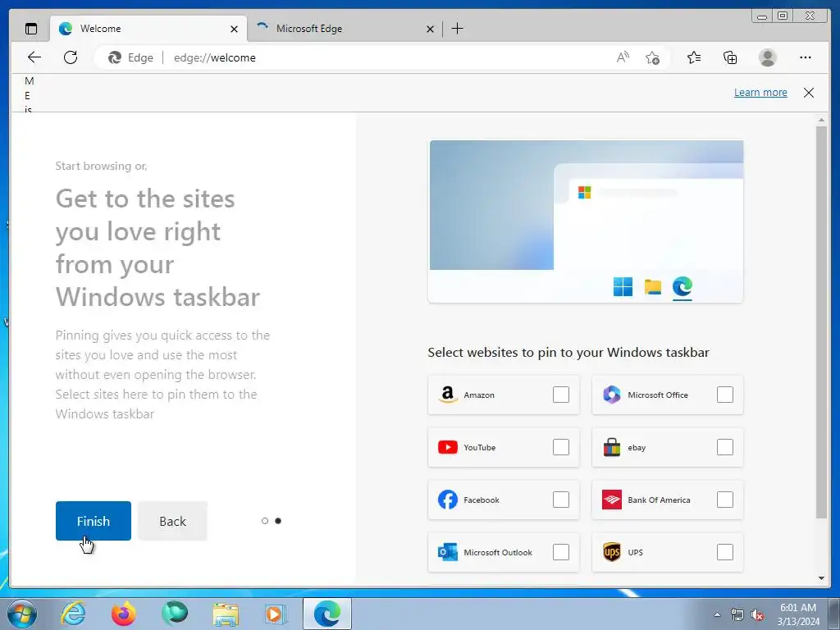Screen dimensions: 840x630
Task: Check the ebay checkbox
Action: pos(725,447)
